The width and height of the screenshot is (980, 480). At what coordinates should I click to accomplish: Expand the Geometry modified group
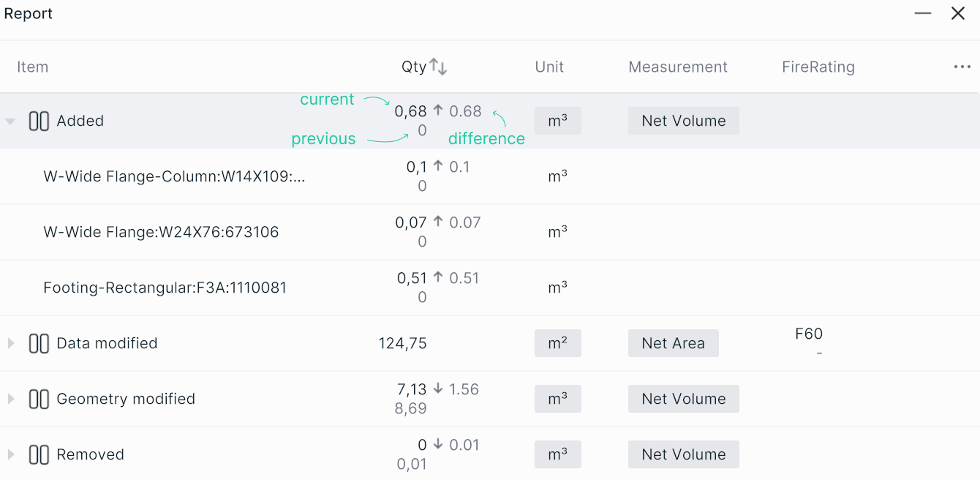[x=10, y=400]
